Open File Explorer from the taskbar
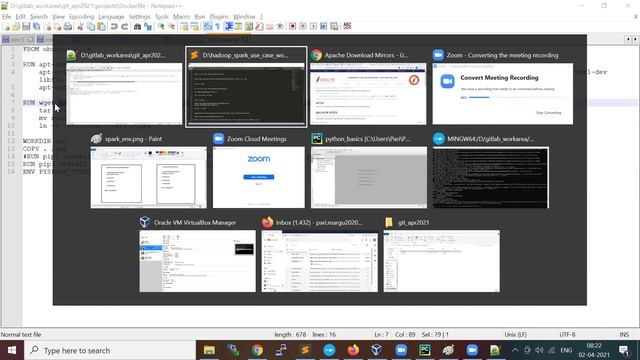This screenshot has height=360, width=640. 209,350
